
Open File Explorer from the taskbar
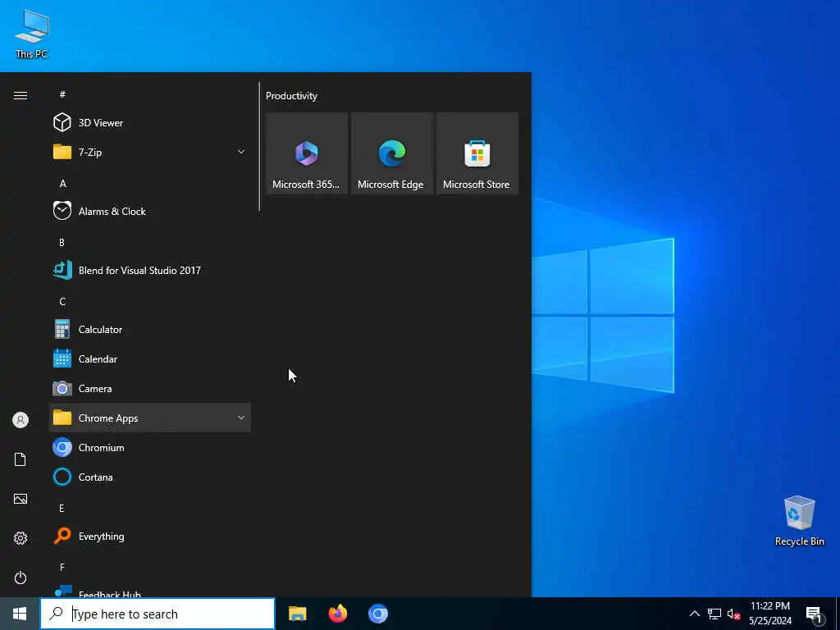coord(297,614)
